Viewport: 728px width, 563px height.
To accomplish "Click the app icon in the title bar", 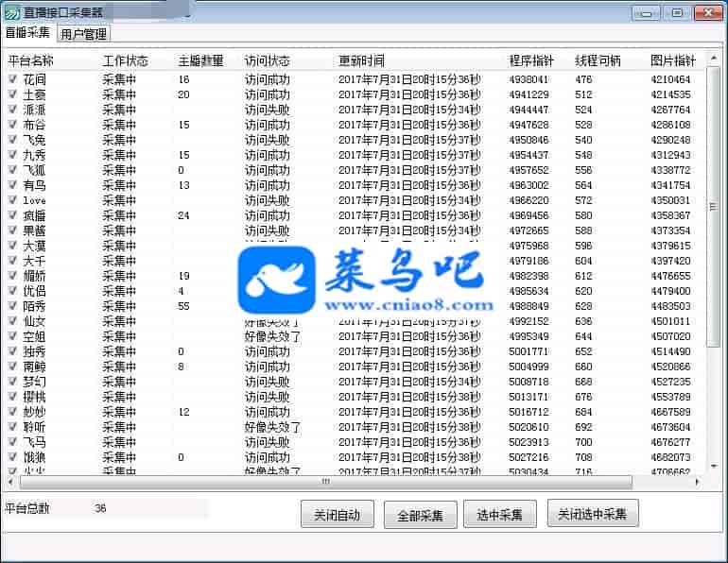I will click(11, 12).
